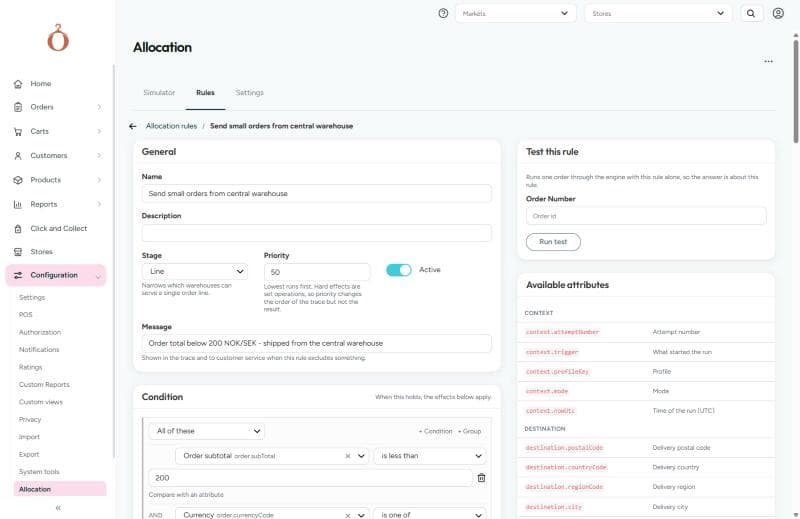Open Privacy under Configuration
Viewport: 800px width, 519px height.
coord(30,419)
